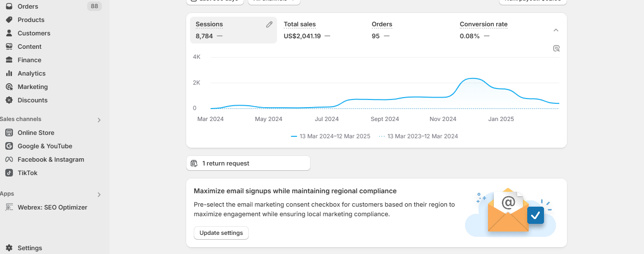Viewport: 644px width, 254px height.
Task: Click the Marketing target icon
Action: click(x=9, y=87)
